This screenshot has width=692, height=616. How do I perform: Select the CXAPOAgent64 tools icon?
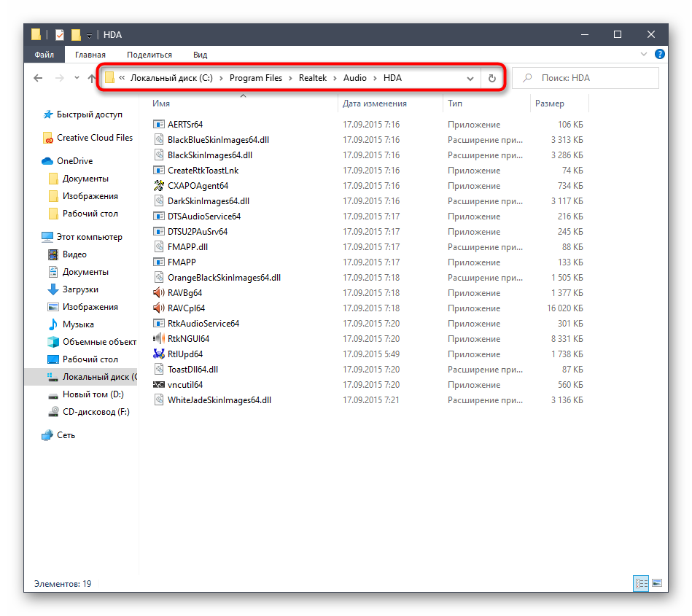[159, 186]
